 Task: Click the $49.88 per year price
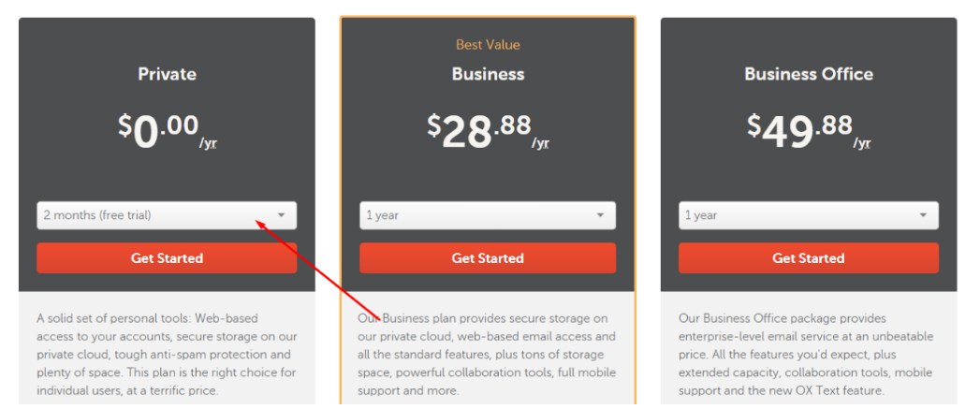pos(809,131)
